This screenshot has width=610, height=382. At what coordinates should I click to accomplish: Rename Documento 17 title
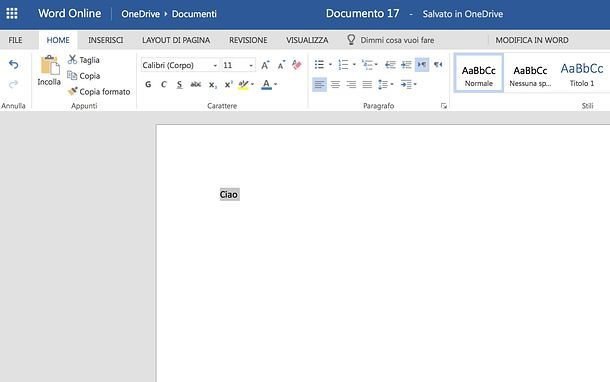click(x=363, y=14)
